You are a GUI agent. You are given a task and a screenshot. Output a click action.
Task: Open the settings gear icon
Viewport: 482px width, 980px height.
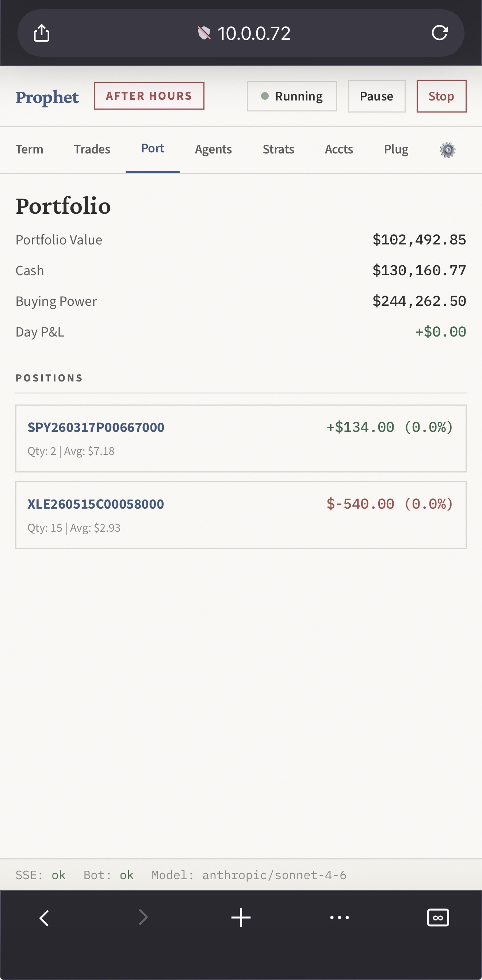[x=447, y=150]
